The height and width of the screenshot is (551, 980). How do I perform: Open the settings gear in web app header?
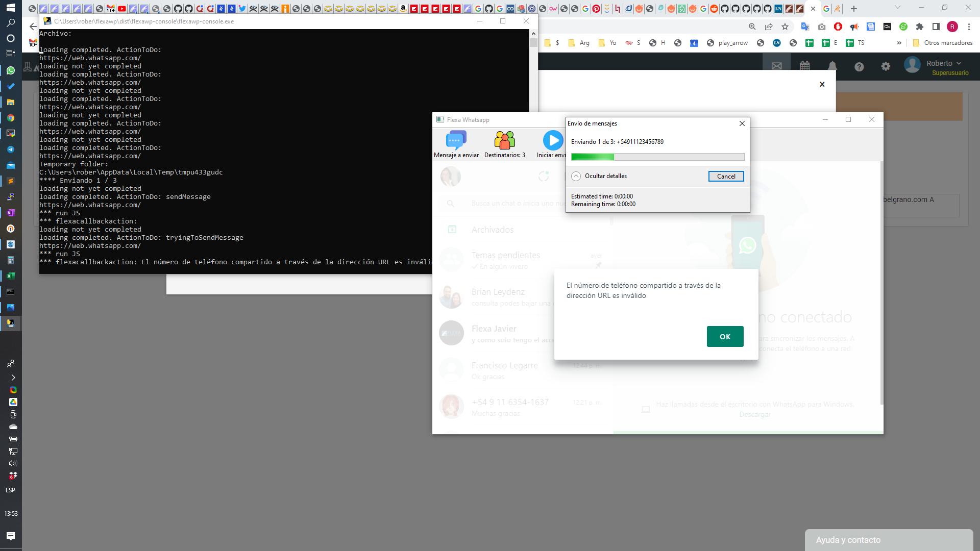pos(886,66)
